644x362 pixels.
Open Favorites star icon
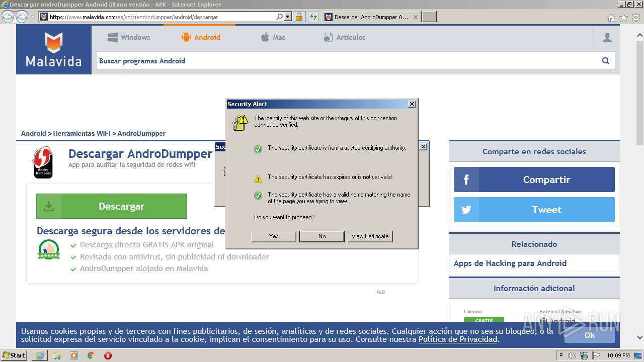[x=623, y=18]
